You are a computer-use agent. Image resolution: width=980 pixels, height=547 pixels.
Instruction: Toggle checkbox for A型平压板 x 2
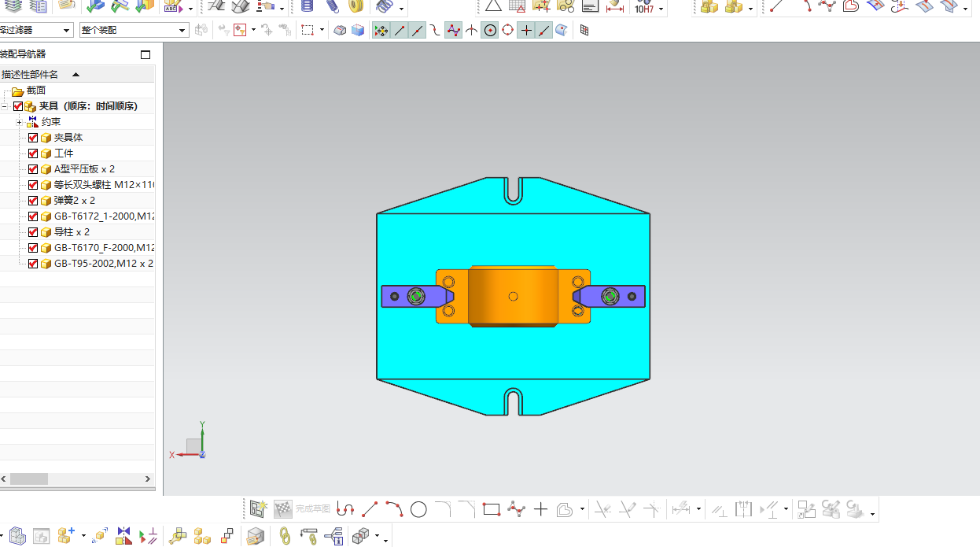33,169
